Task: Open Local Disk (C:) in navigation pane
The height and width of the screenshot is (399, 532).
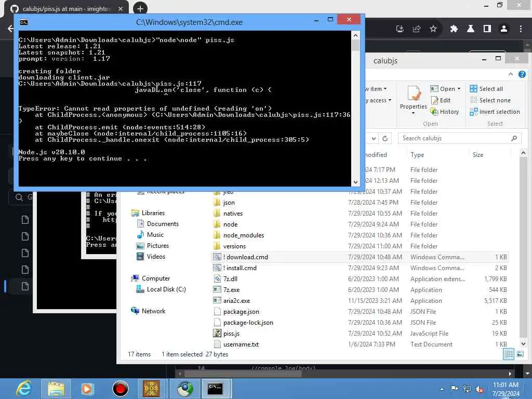Action: (166, 289)
